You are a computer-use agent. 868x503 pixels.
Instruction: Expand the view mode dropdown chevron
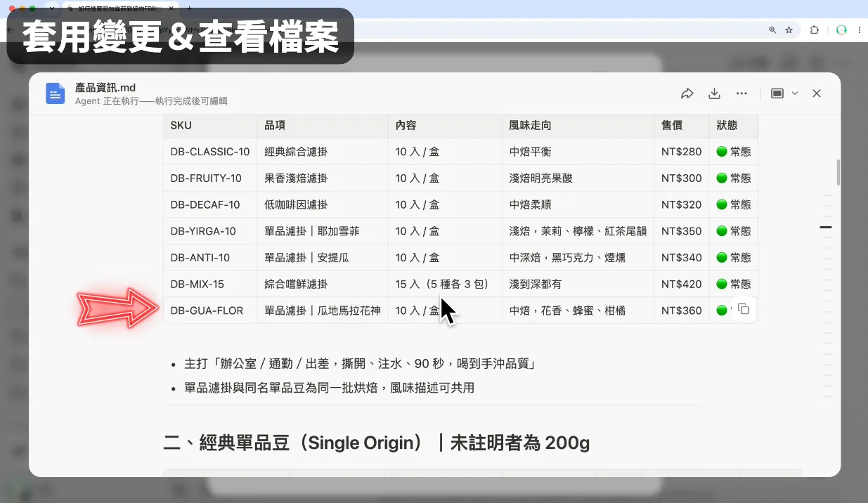coord(795,93)
